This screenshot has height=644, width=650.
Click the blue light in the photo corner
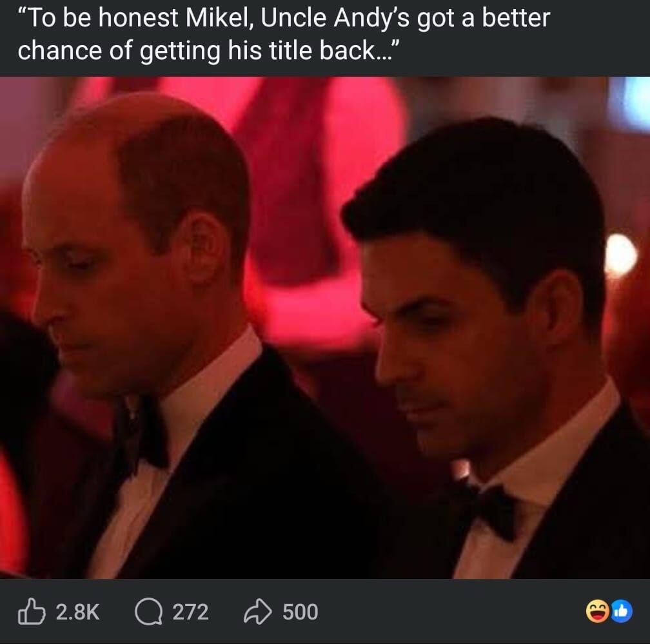coord(635,103)
